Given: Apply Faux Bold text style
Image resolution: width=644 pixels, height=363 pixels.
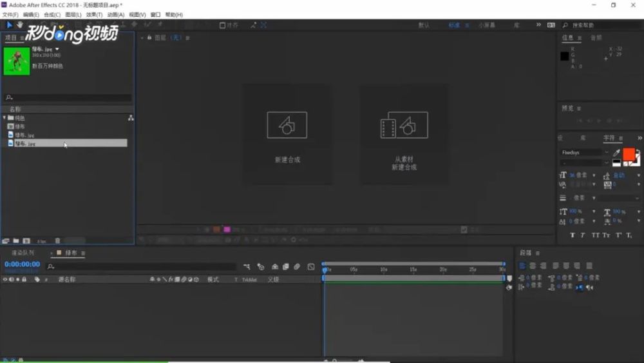Looking at the screenshot, I should point(572,235).
